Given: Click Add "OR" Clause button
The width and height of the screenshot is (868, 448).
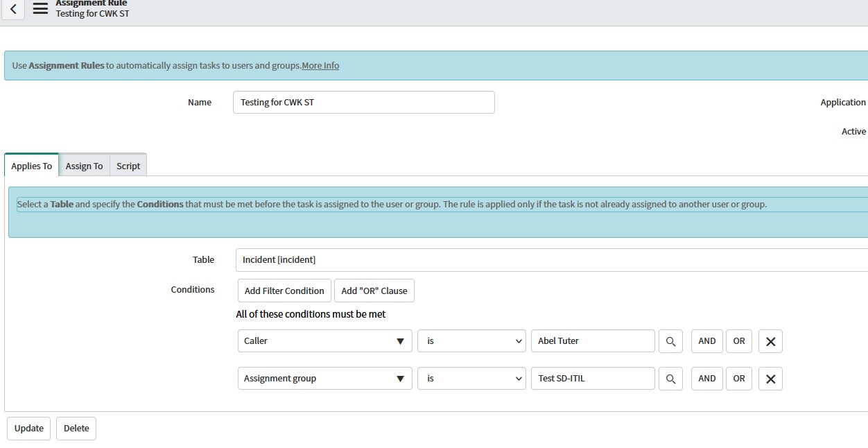Looking at the screenshot, I should click(x=374, y=291).
